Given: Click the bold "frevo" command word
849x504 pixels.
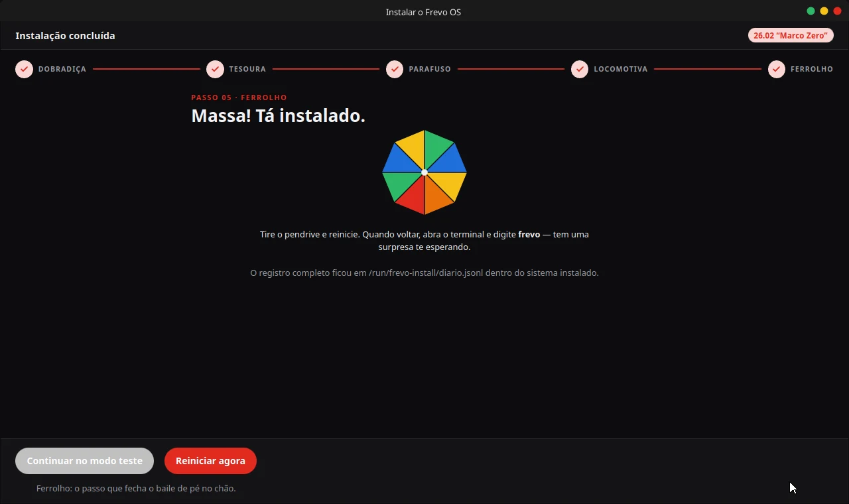Looking at the screenshot, I should pyautogui.click(x=529, y=234).
